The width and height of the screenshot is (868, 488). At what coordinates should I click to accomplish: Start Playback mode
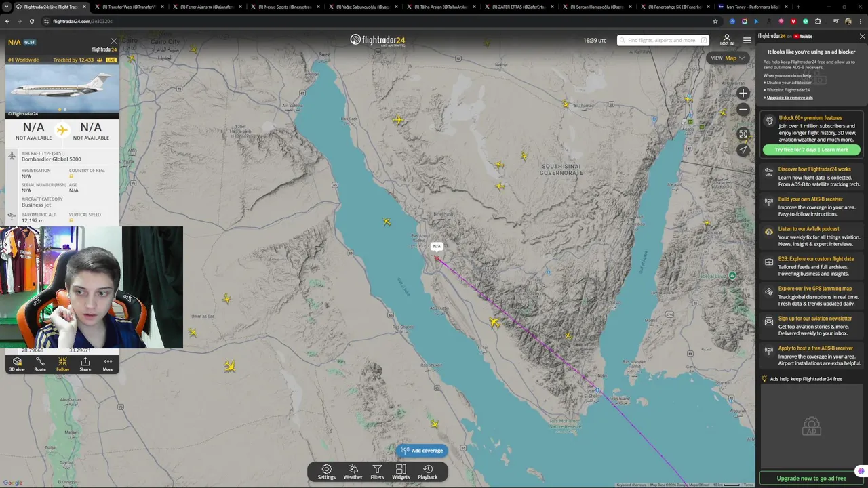point(427,472)
